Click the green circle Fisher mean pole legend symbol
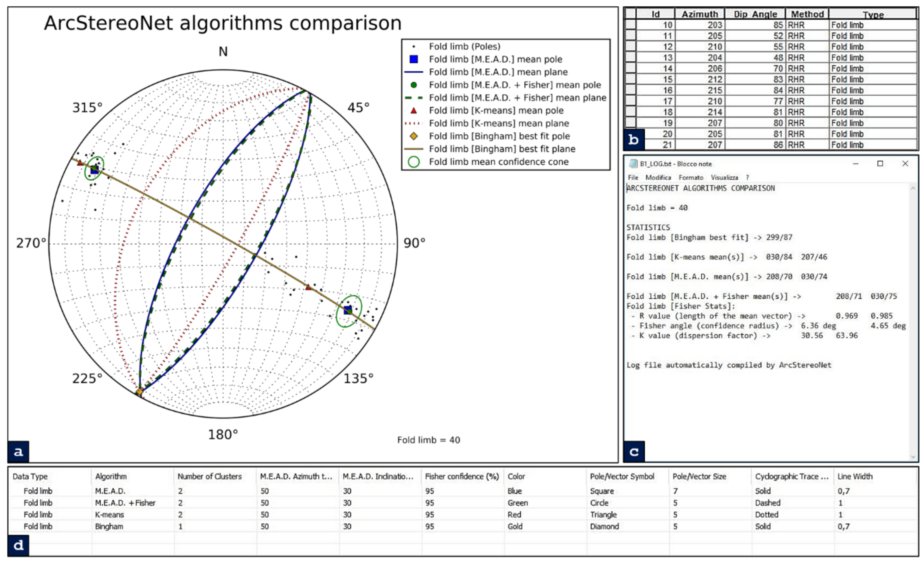 [414, 85]
